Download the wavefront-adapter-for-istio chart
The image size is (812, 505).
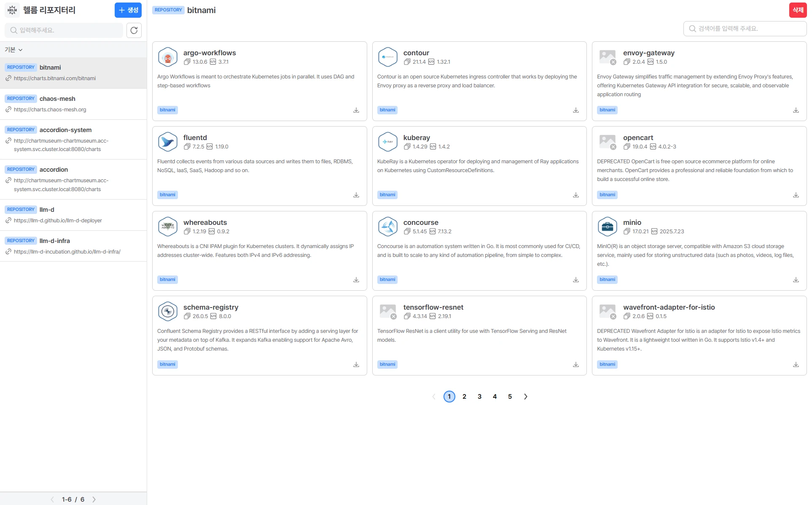pos(796,365)
